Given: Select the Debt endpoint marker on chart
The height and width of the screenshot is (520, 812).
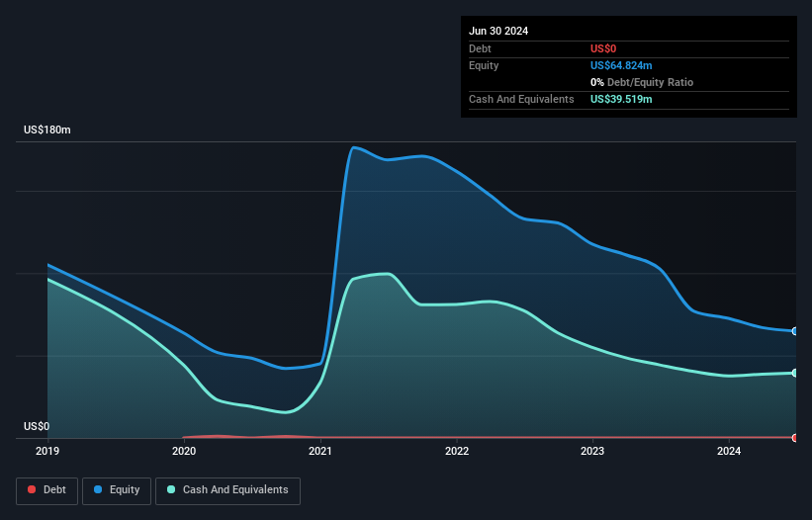Looking at the screenshot, I should [x=795, y=438].
